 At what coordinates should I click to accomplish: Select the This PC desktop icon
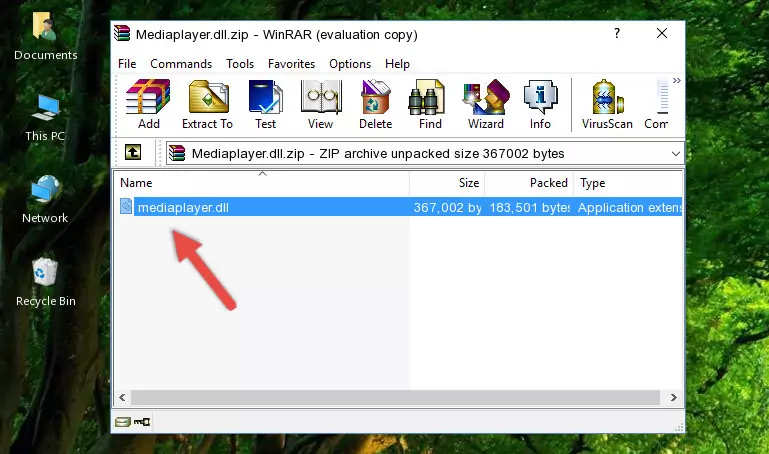click(45, 118)
